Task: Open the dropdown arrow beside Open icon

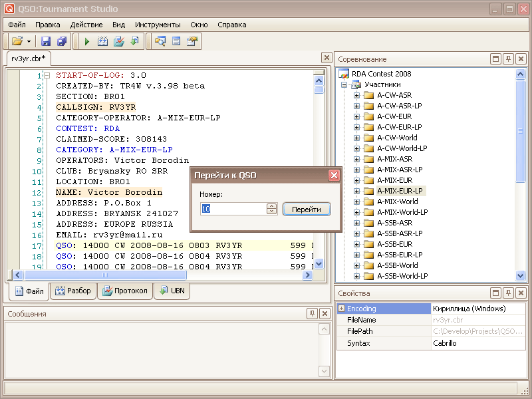Action: click(x=29, y=41)
